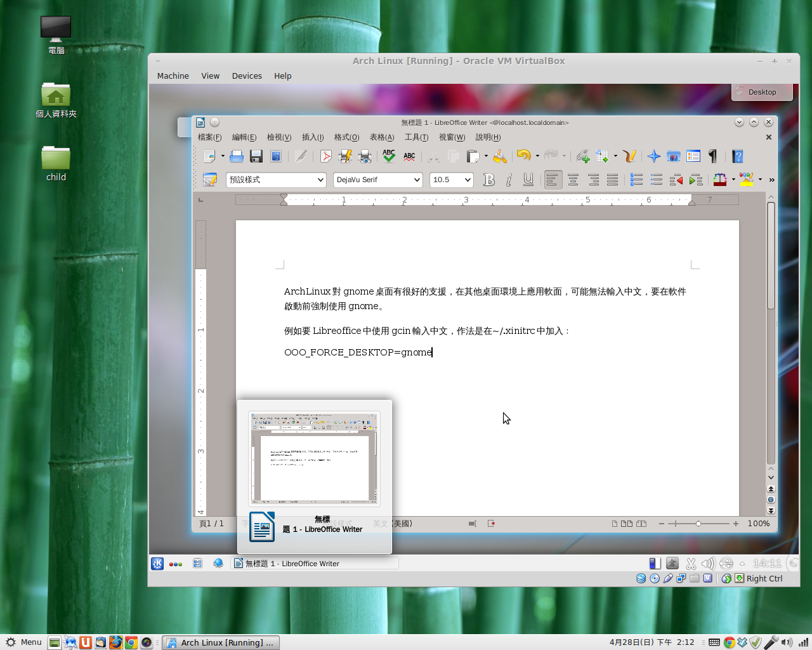Click the Desktop button in the VM
This screenshot has height=650, width=812.
[x=762, y=92]
